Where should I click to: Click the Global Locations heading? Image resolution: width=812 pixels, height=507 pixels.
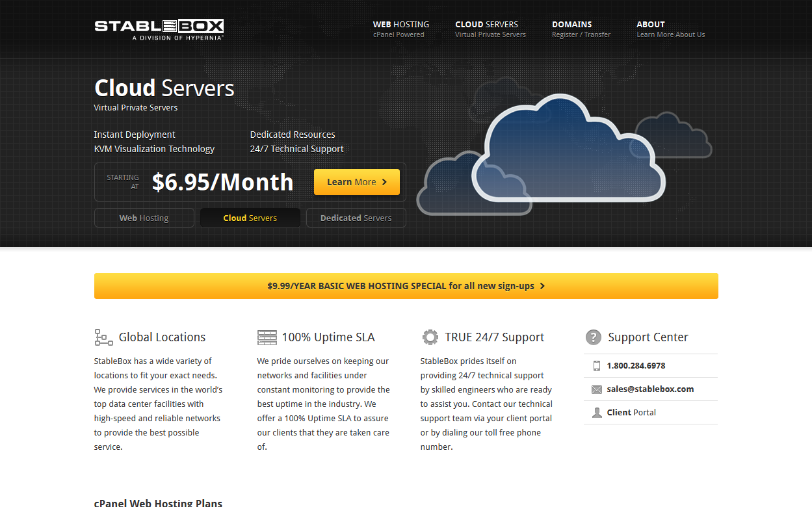pos(162,337)
